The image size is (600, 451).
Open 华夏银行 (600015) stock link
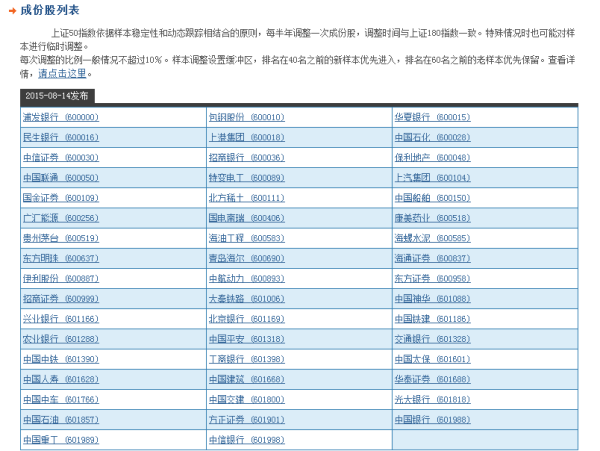[432, 117]
